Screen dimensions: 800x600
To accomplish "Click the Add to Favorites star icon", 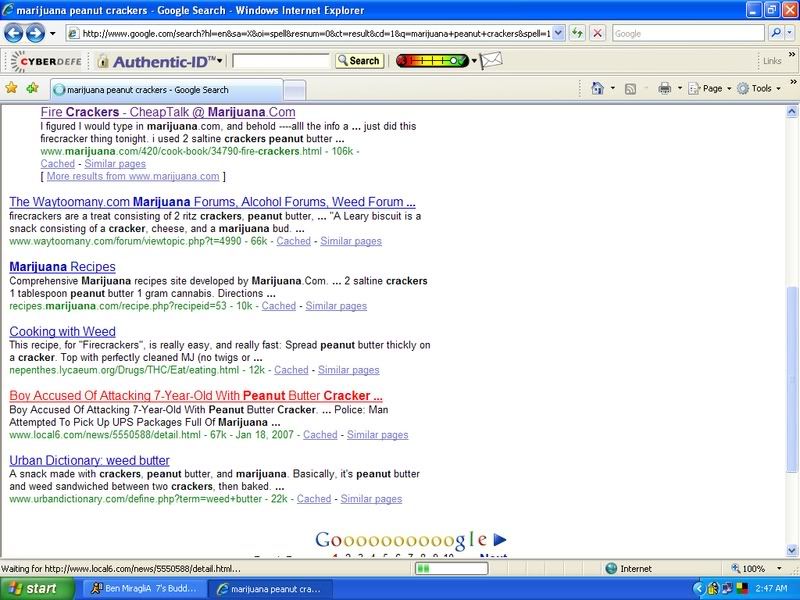I will click(x=33, y=88).
